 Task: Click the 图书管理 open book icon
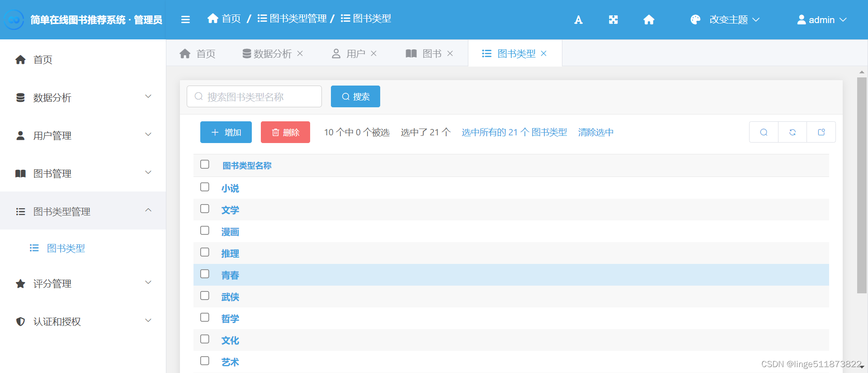(x=20, y=174)
